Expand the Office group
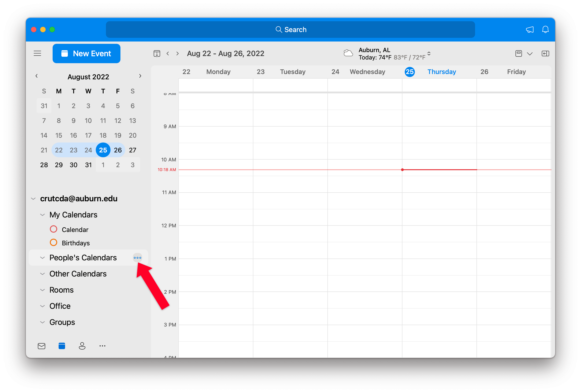 click(42, 306)
